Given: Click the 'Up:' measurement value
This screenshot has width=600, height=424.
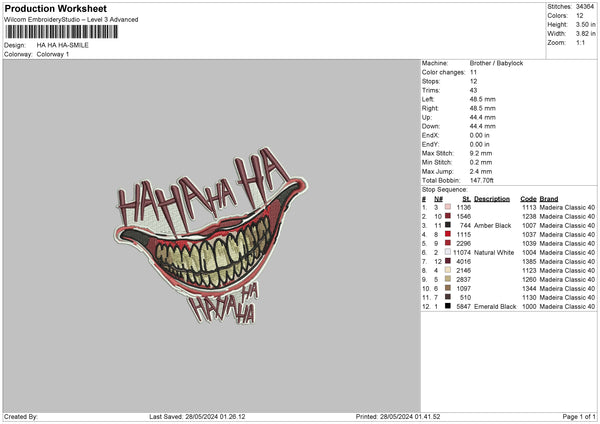Looking at the screenshot, I should tap(483, 117).
